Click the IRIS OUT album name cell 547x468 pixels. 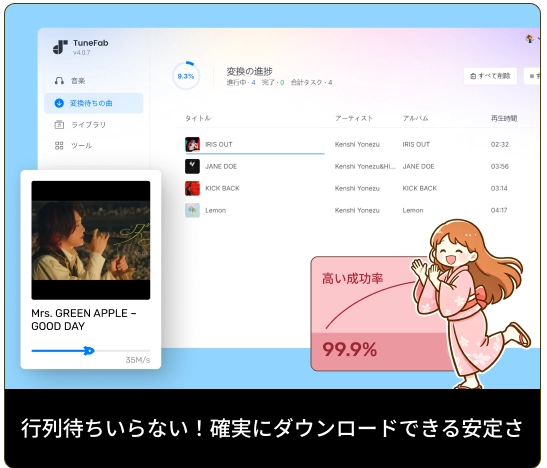[416, 144]
